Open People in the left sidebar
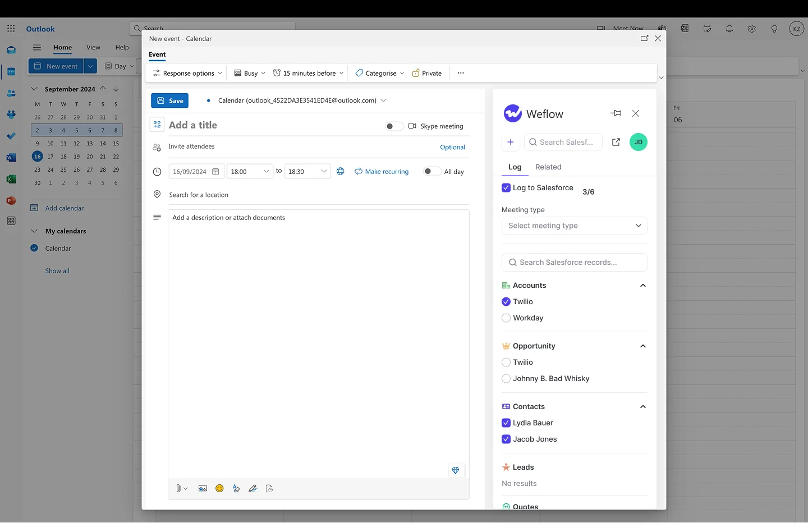Screen dimensions: 808x532 tap(11, 93)
